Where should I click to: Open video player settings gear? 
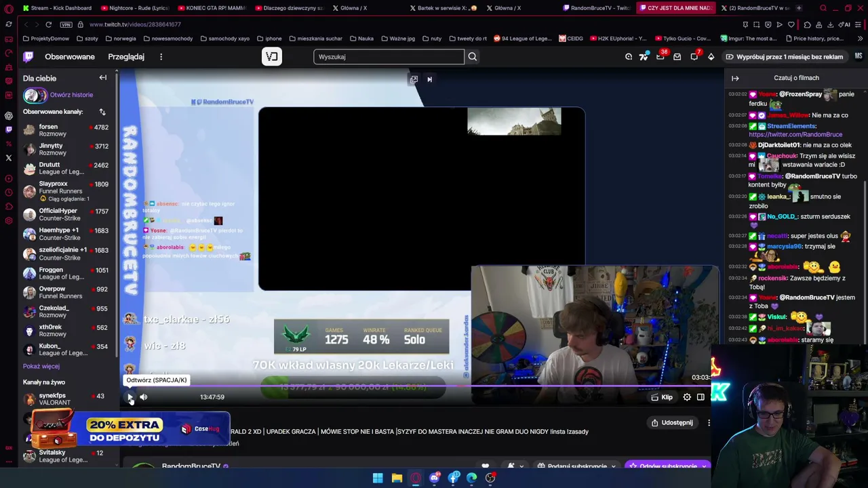pos(687,397)
